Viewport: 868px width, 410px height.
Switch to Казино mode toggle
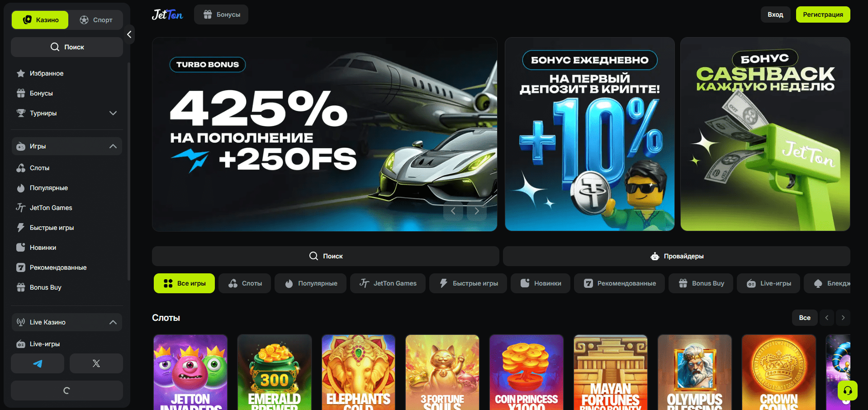click(x=40, y=20)
